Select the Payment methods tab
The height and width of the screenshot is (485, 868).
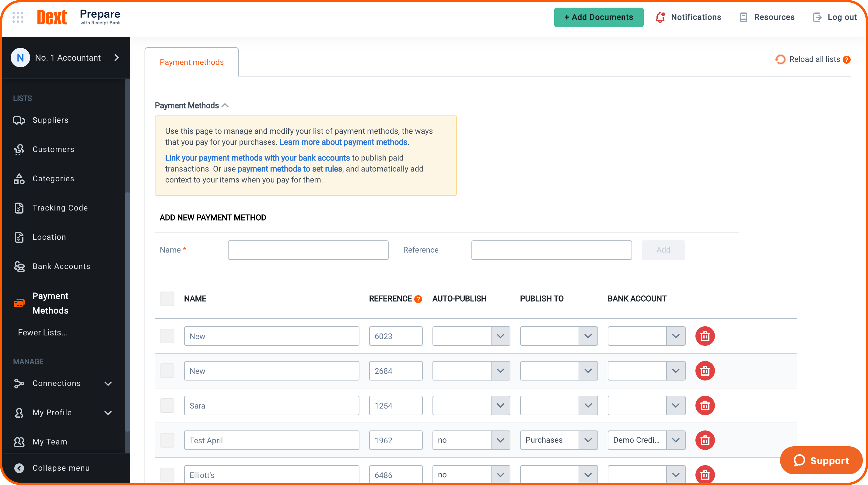(x=191, y=62)
